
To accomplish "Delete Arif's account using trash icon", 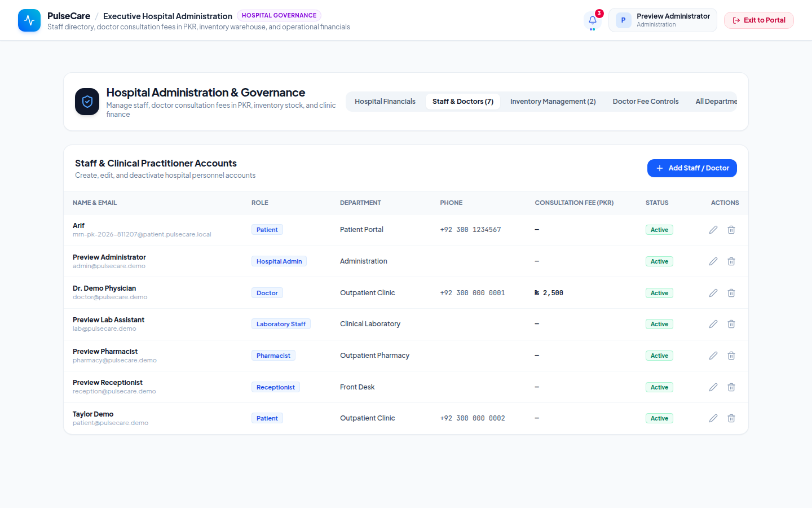I will (x=731, y=230).
